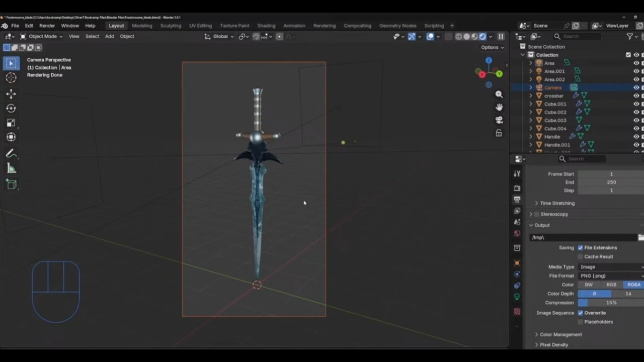This screenshot has height=362, width=644.
Task: Click the outliner filter funnel icon
Action: pos(629,36)
